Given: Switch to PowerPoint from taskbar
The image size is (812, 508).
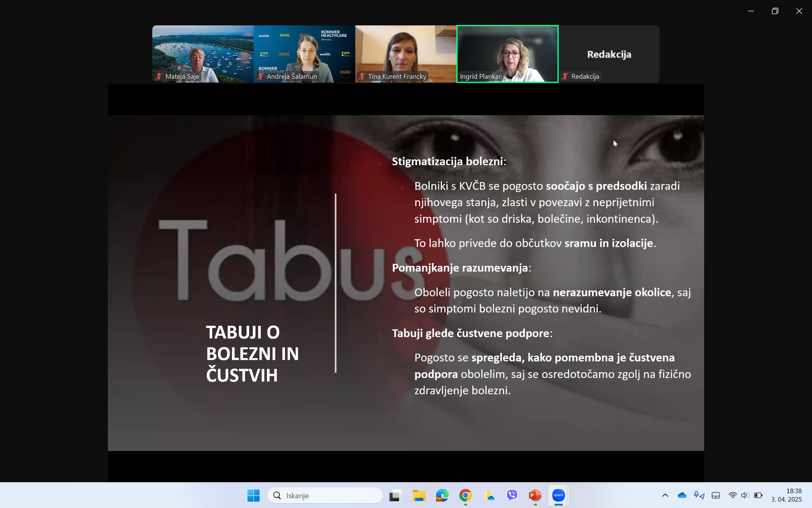Looking at the screenshot, I should click(535, 495).
